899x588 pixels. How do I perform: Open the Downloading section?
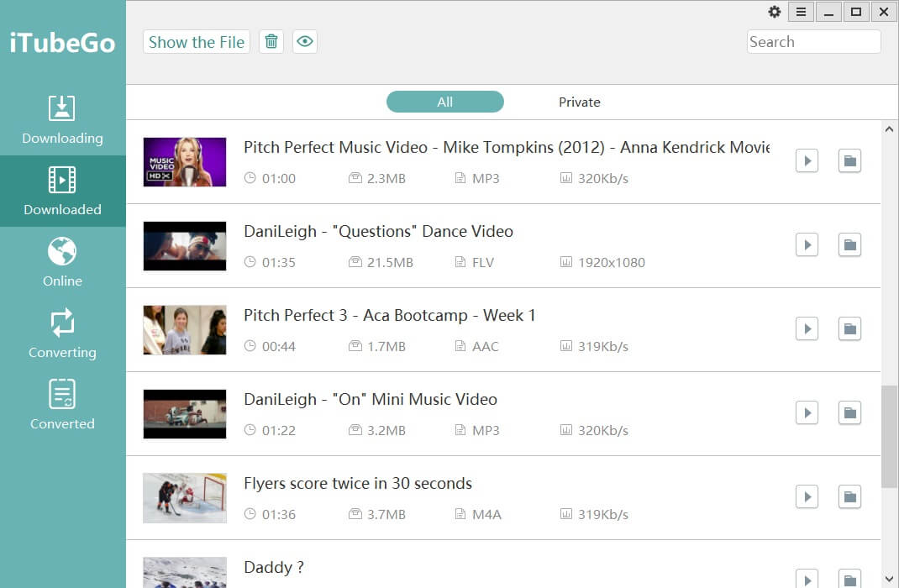[62, 120]
